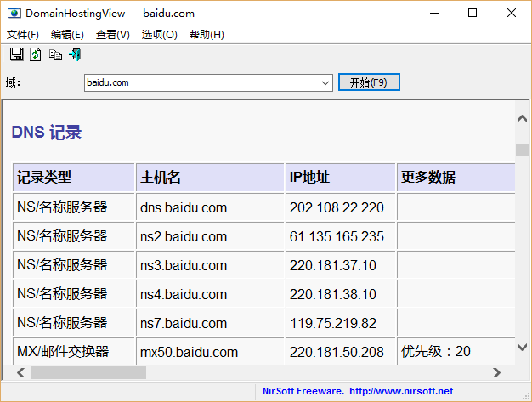Select the ns4.baidu.com host name cell
Viewport: 532px width, 402px height.
210,294
